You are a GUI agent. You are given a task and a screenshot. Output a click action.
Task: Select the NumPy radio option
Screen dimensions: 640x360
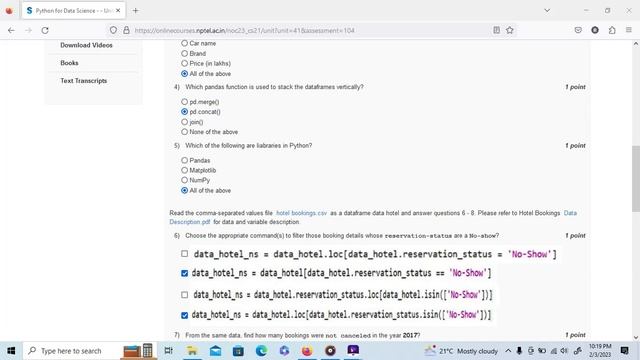(x=184, y=180)
